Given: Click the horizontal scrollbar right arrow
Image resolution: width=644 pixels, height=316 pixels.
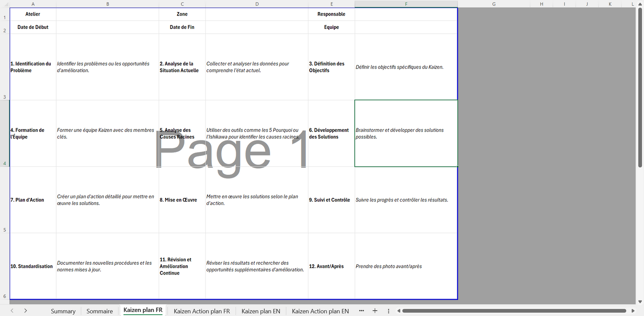Looking at the screenshot, I should click(633, 311).
